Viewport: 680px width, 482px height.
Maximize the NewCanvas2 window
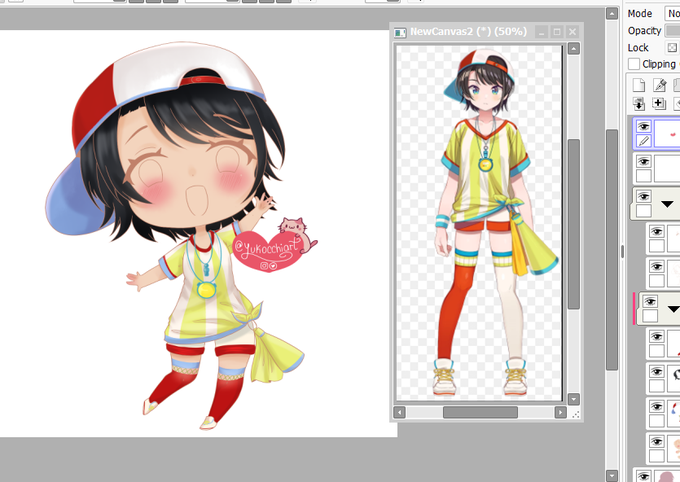coord(557,32)
